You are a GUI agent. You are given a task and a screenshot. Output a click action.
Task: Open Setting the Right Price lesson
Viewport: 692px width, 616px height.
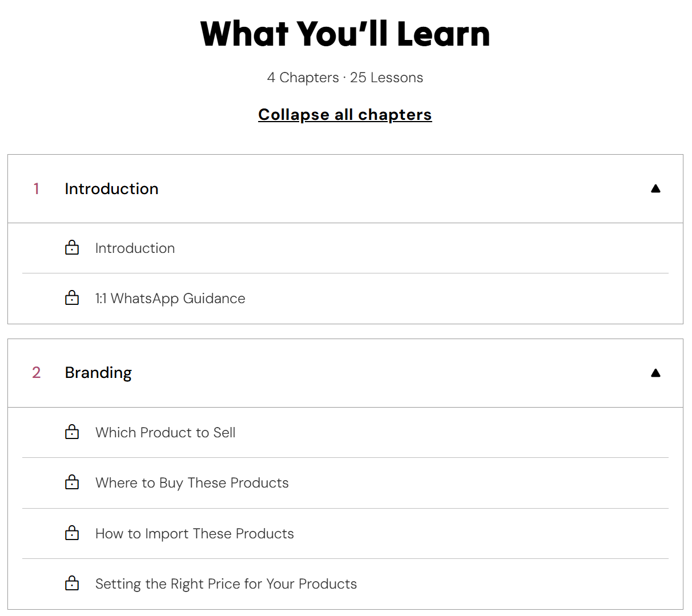pyautogui.click(x=226, y=584)
